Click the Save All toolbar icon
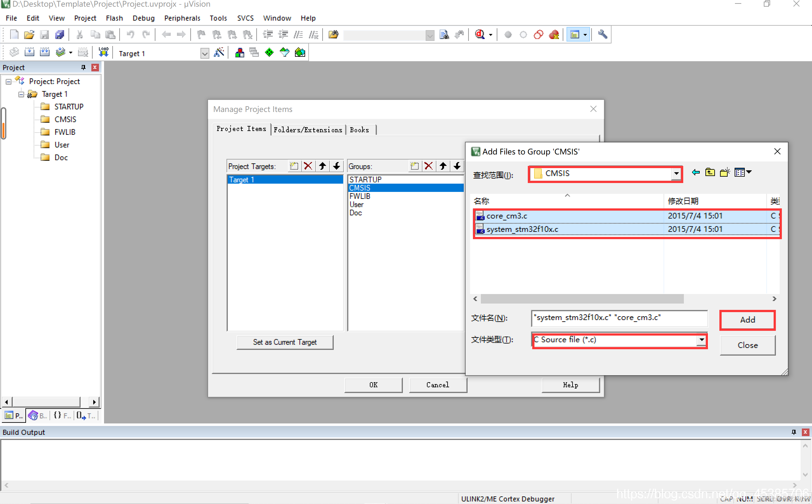The width and height of the screenshot is (812, 504). (x=60, y=35)
